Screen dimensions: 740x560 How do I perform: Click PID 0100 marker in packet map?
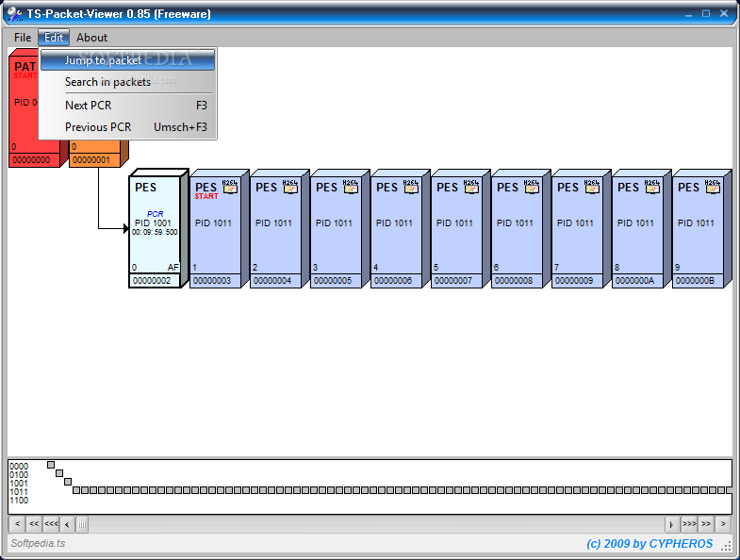click(59, 473)
